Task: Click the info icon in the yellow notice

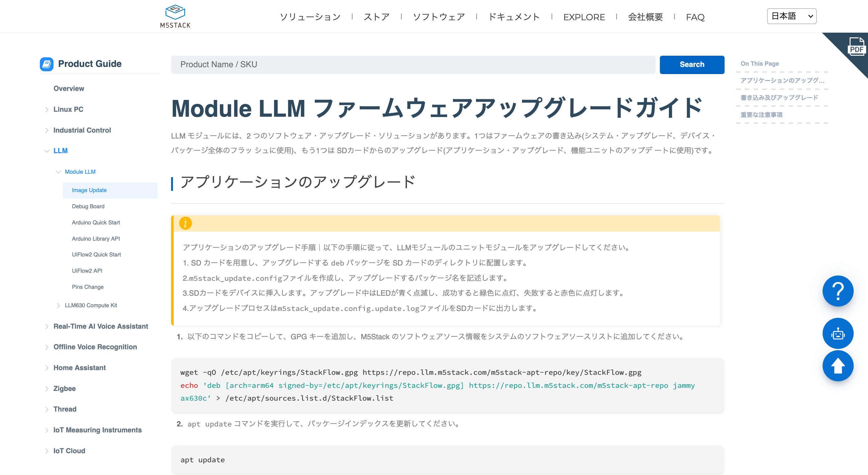Action: coord(185,223)
